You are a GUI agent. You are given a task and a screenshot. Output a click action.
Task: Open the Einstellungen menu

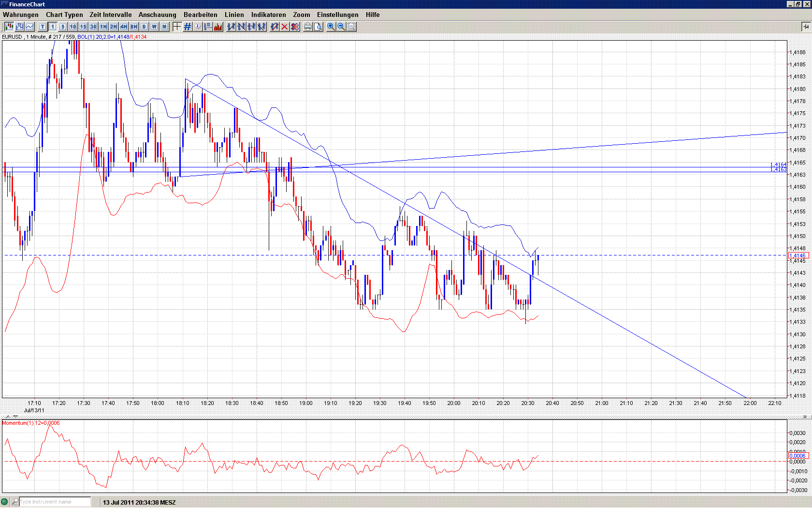(338, 15)
